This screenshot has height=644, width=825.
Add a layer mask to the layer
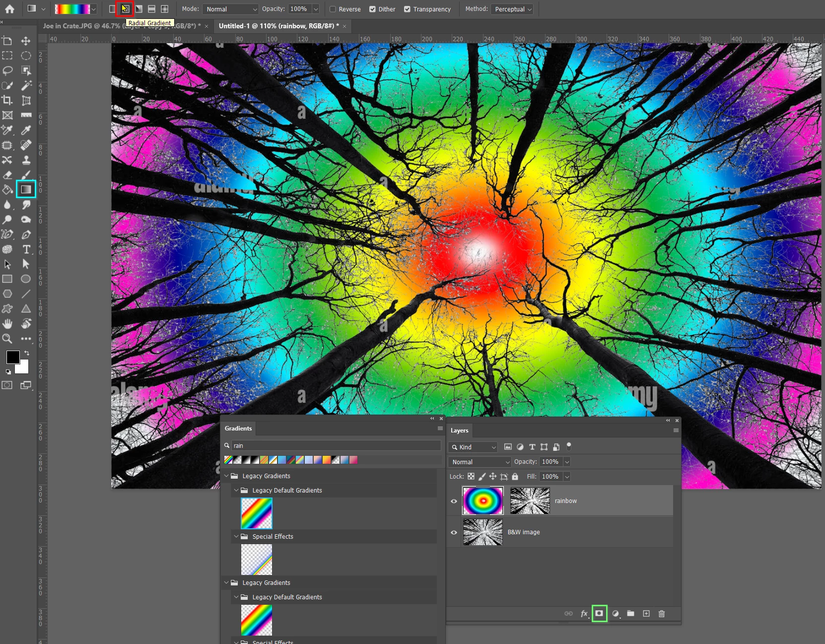coord(599,614)
